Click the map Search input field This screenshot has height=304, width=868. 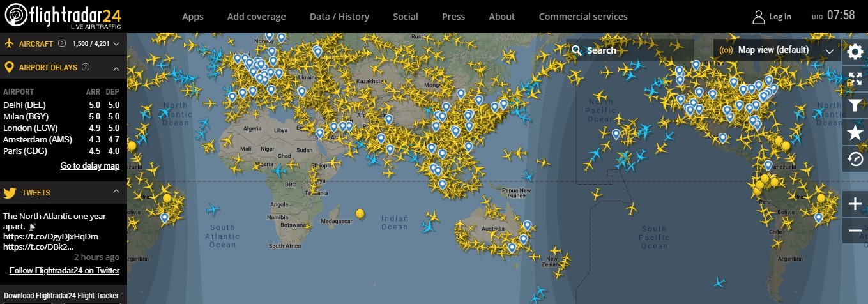630,50
